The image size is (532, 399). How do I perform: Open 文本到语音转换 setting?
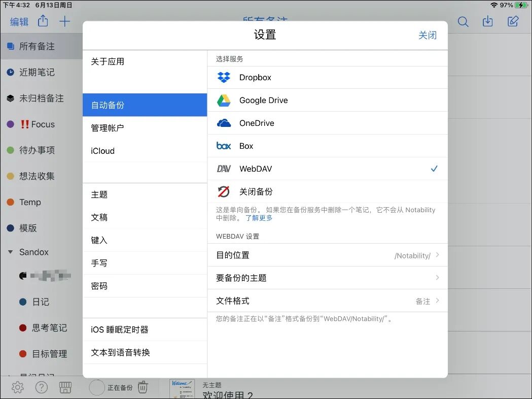(x=145, y=352)
